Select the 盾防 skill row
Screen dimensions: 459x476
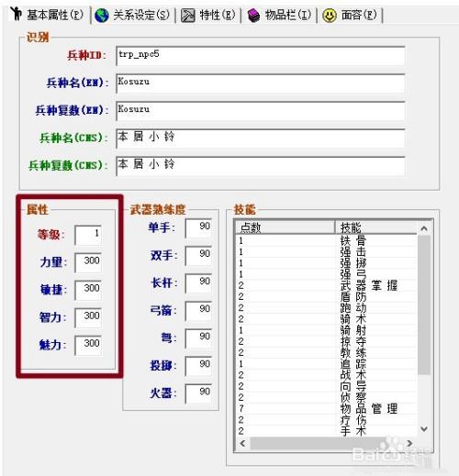326,296
